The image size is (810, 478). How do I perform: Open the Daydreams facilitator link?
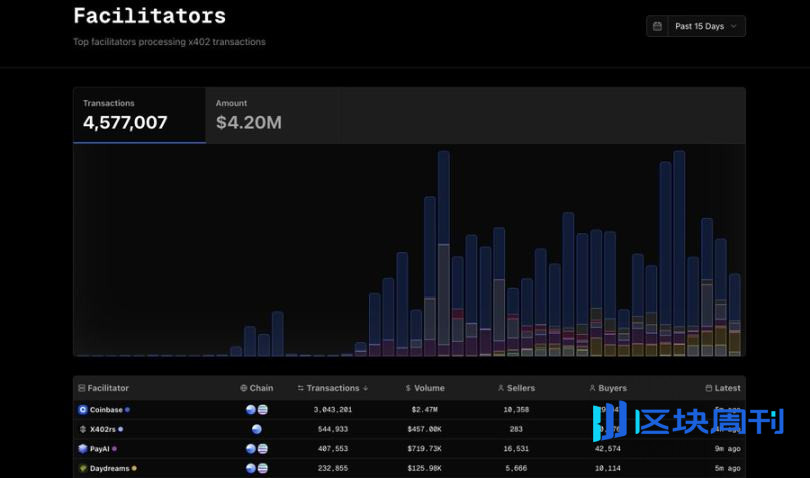110,468
